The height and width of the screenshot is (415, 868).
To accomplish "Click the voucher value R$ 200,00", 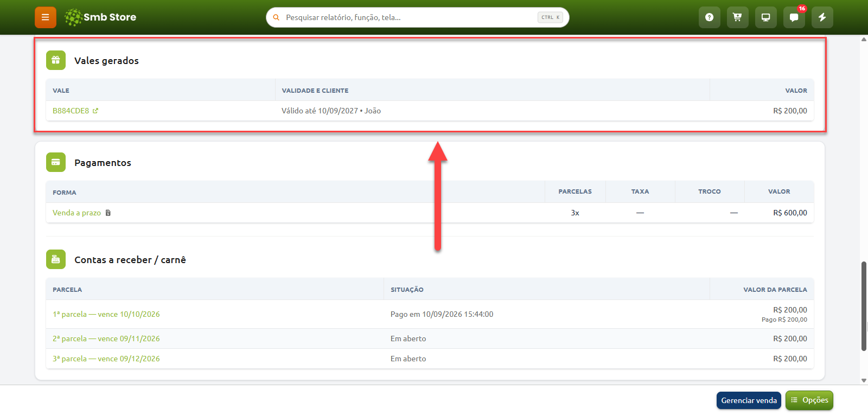I will point(790,111).
